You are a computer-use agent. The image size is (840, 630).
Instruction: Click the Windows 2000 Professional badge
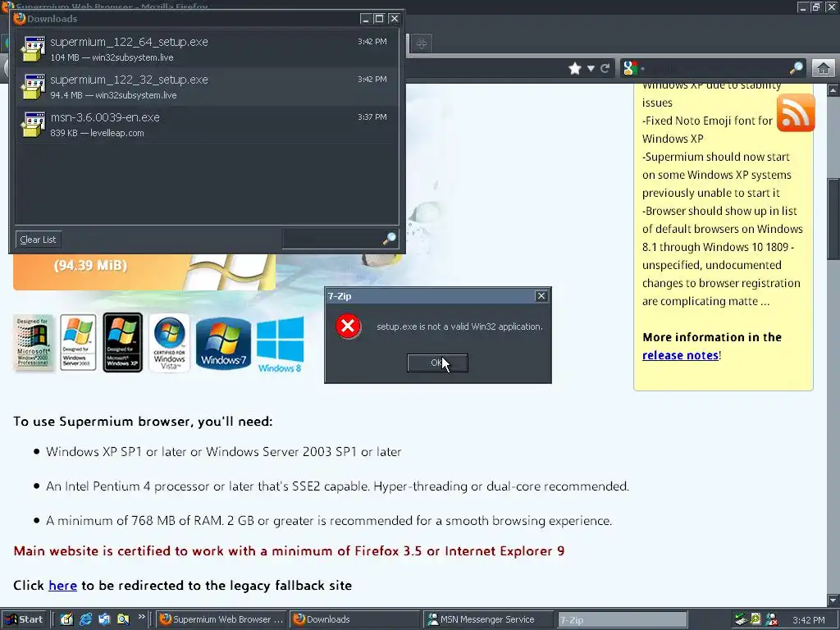pyautogui.click(x=33, y=343)
